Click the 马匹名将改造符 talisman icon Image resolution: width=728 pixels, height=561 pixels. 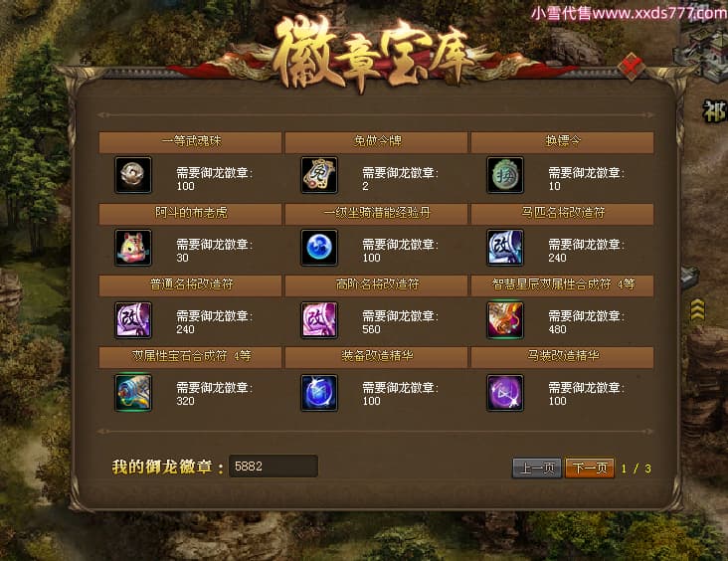click(x=505, y=248)
